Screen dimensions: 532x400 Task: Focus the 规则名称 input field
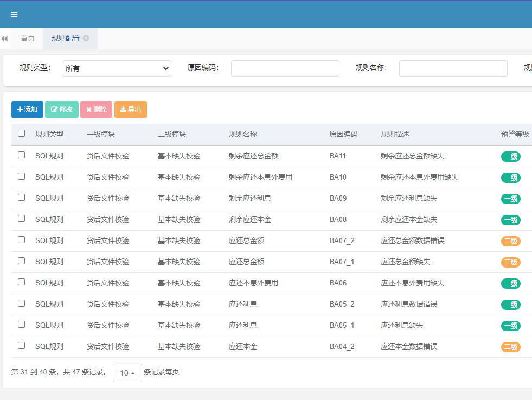coord(453,68)
